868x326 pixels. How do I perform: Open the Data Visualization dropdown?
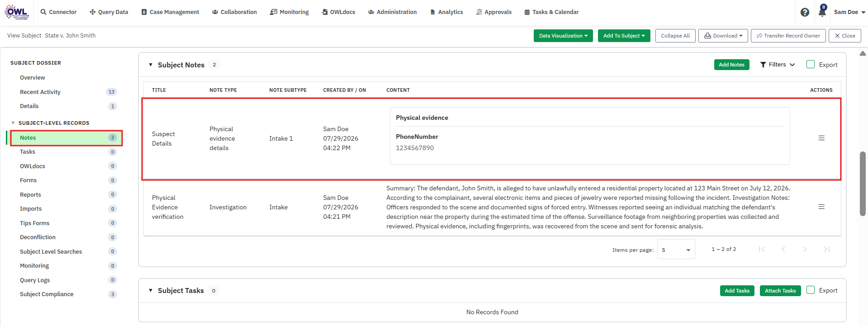pyautogui.click(x=563, y=36)
